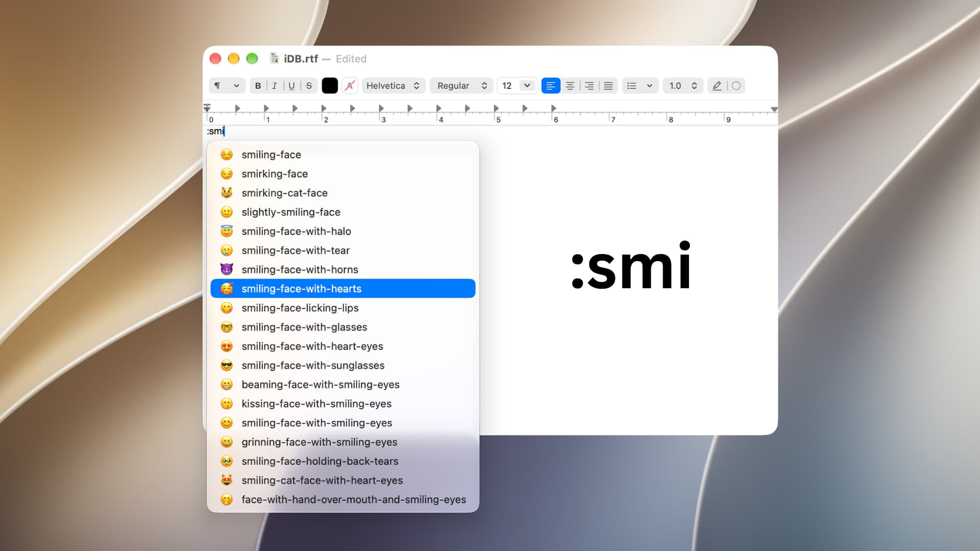Screen dimensions: 980x551
Task: Open the Regular typeface dropdown
Action: (x=462, y=86)
